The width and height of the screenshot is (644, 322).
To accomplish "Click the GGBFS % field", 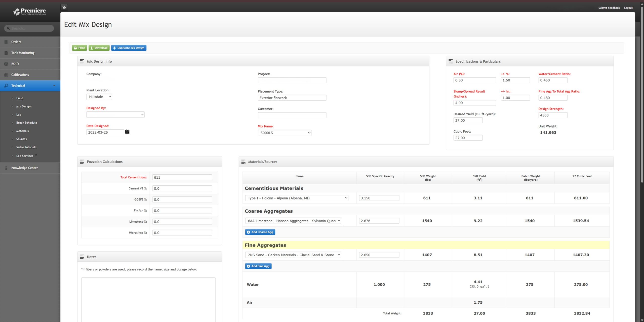I will tap(182, 199).
